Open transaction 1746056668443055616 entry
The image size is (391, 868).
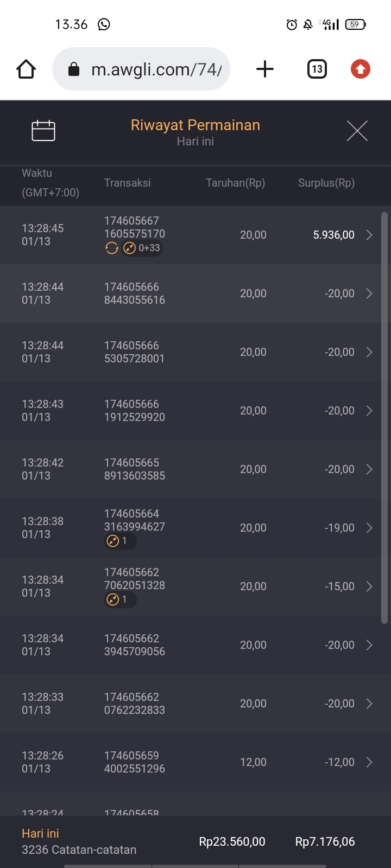(135, 293)
